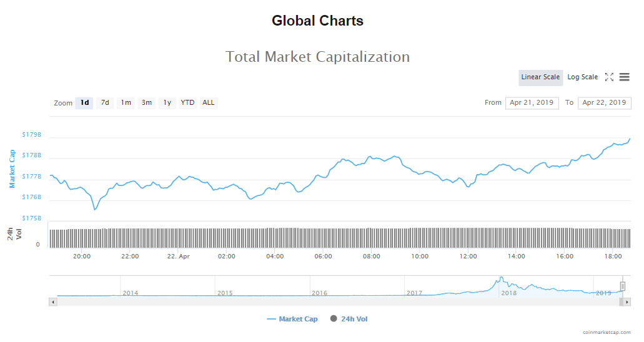Switch to Linear Scale
644x342 pixels.
(x=540, y=77)
